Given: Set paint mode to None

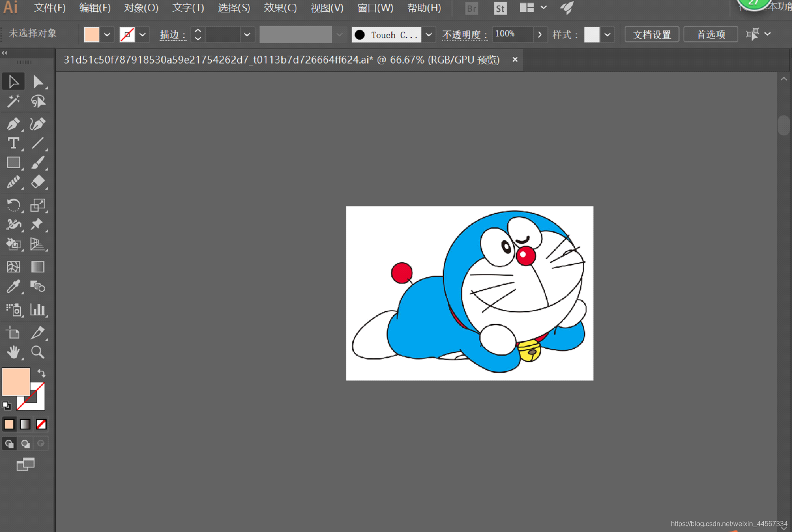Looking at the screenshot, I should [x=41, y=424].
